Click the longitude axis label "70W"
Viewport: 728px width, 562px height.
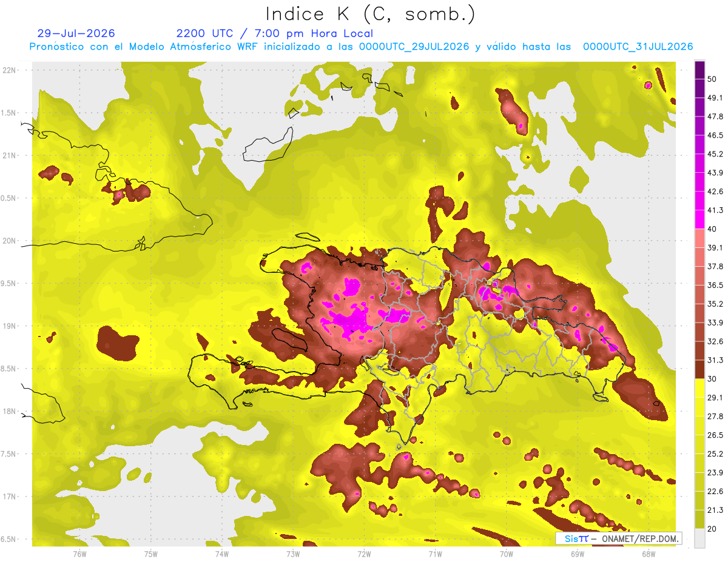coord(507,554)
